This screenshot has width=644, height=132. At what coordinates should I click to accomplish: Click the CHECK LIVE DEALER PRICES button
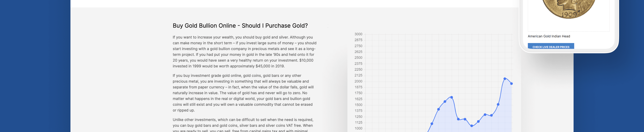point(551,47)
